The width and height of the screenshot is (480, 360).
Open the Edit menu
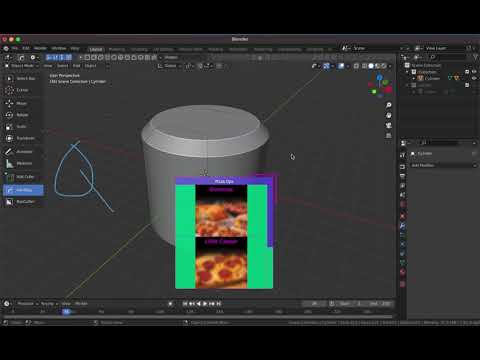[x=26, y=48]
